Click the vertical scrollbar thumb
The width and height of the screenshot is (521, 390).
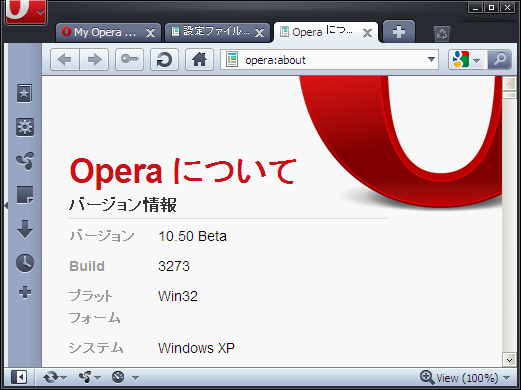[x=509, y=95]
